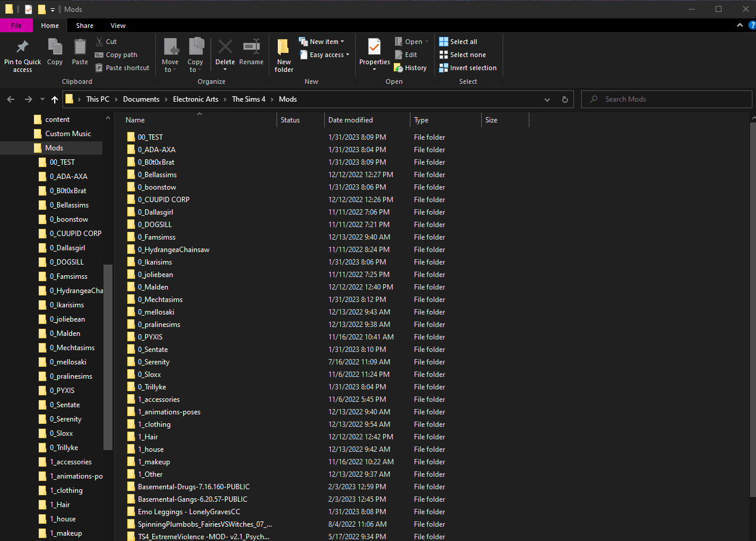Go up one folder level
756x541 pixels.
(x=55, y=99)
